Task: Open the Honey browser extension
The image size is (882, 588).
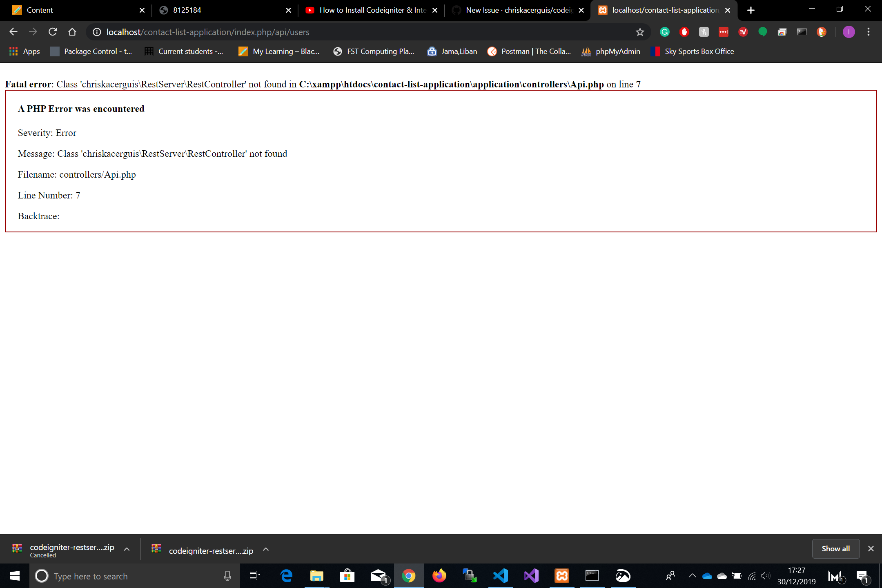Action: pyautogui.click(x=704, y=32)
